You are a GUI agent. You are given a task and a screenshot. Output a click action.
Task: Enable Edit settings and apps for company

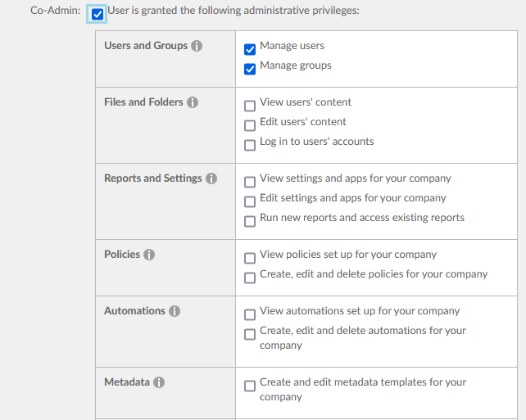(x=250, y=201)
